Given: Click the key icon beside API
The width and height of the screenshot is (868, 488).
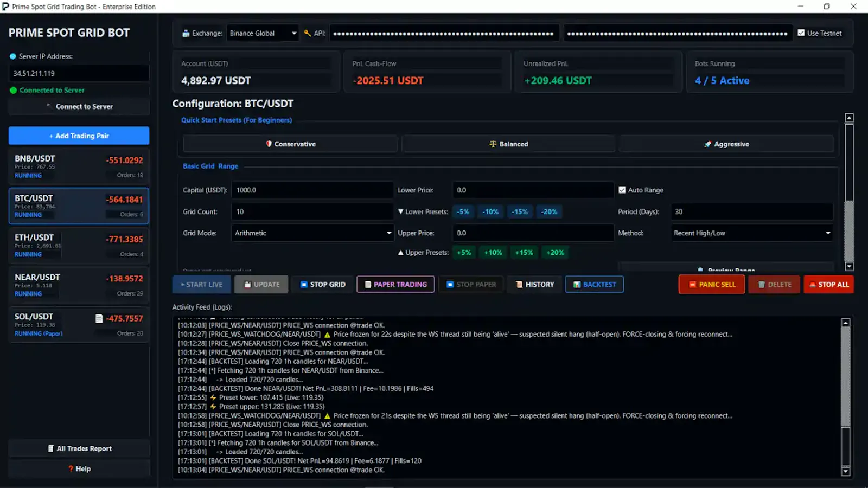Looking at the screenshot, I should [x=308, y=33].
